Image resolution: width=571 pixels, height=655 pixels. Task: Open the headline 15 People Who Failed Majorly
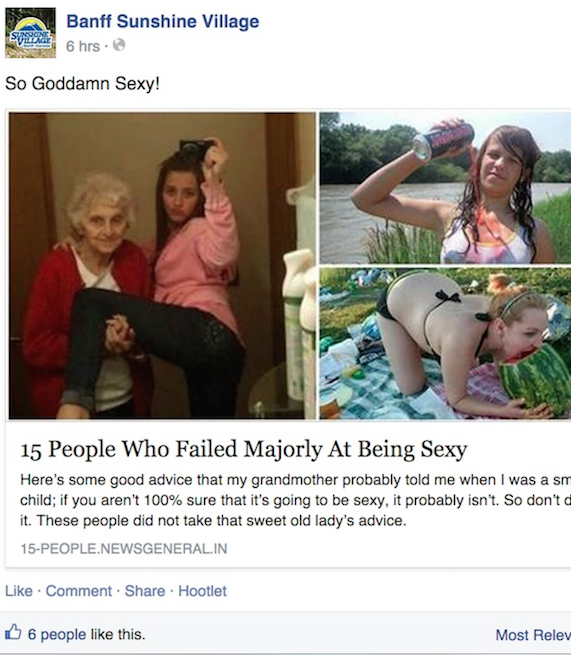pyautogui.click(x=244, y=449)
